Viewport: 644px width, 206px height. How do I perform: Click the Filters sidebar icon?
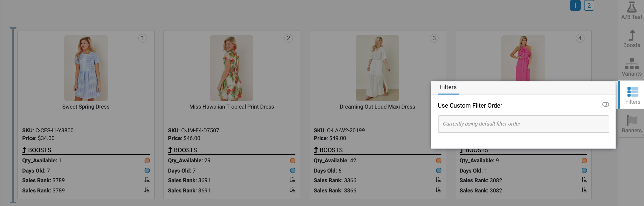[632, 95]
